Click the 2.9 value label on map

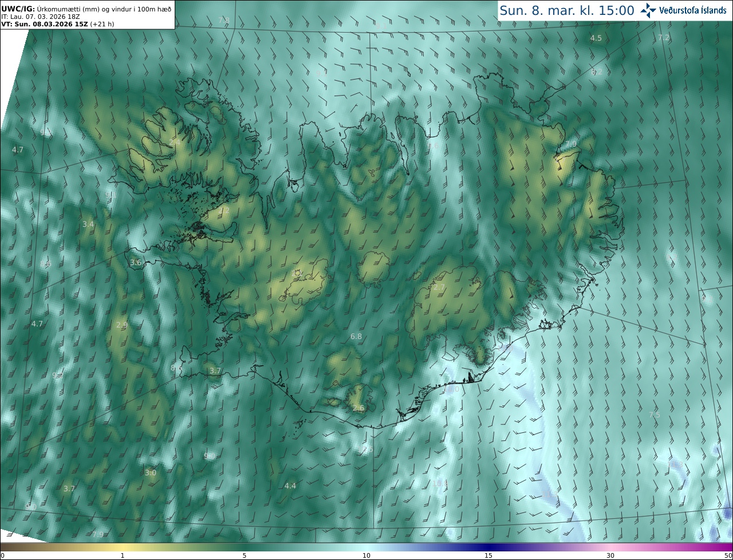[x=121, y=325]
